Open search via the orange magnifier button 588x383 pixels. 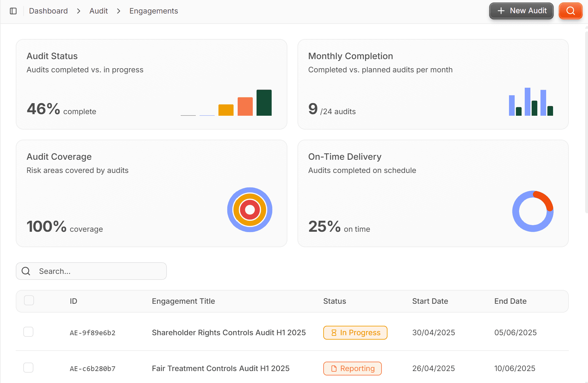click(x=570, y=11)
